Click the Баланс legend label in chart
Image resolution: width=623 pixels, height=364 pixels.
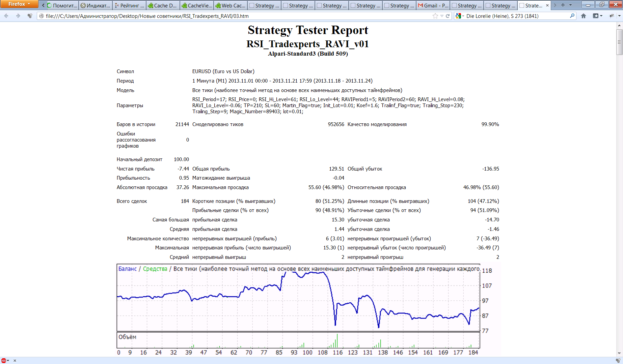tap(128, 269)
